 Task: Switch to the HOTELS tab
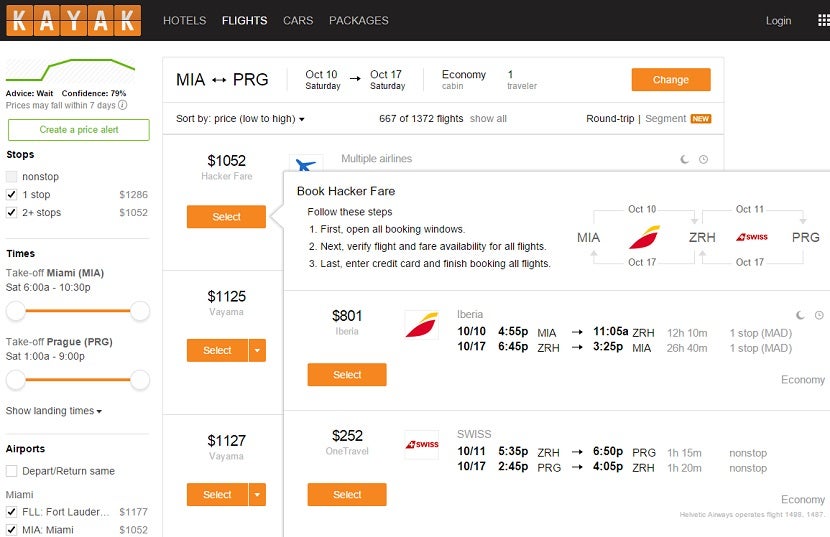pyautogui.click(x=184, y=21)
